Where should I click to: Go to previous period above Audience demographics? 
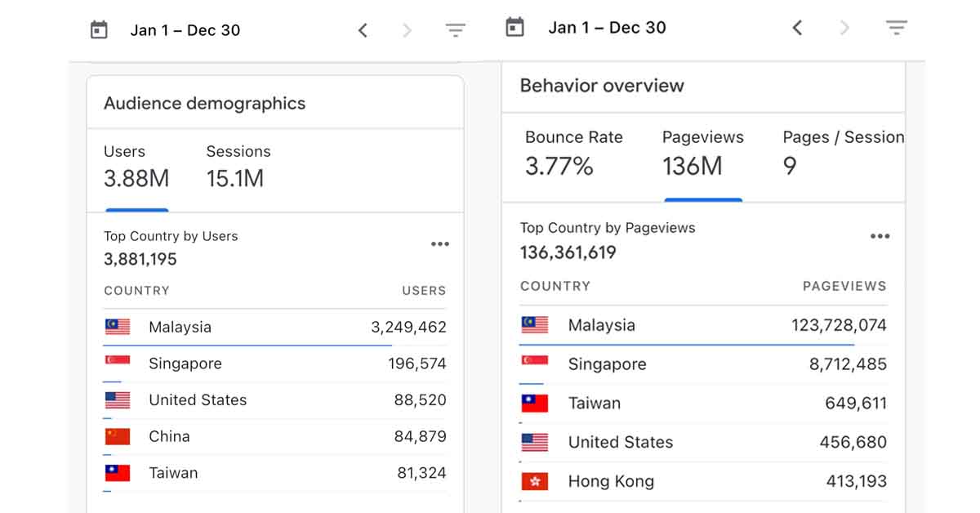(x=363, y=30)
